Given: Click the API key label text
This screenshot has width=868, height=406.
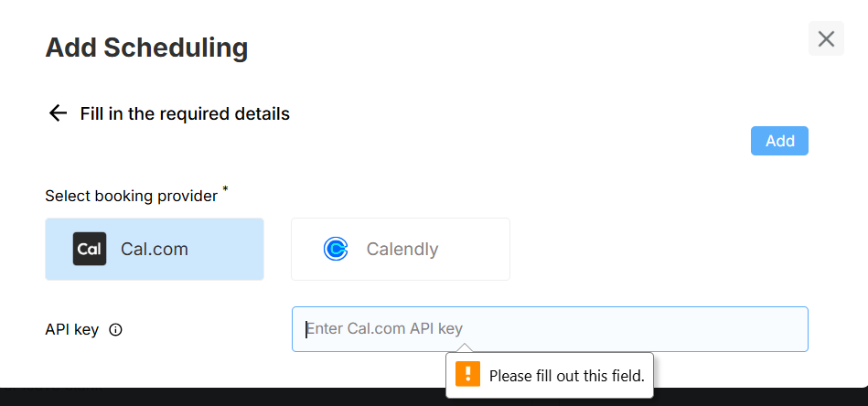Looking at the screenshot, I should pos(71,329).
